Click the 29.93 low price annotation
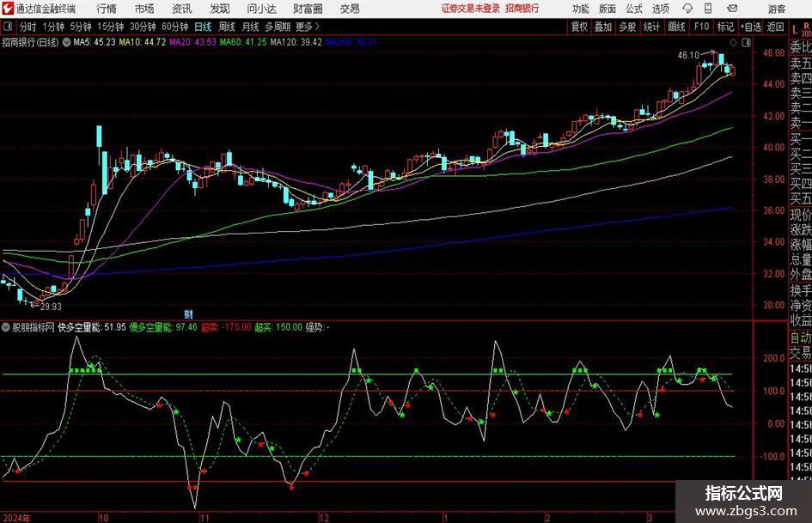The height and width of the screenshot is (523, 812). coord(51,307)
